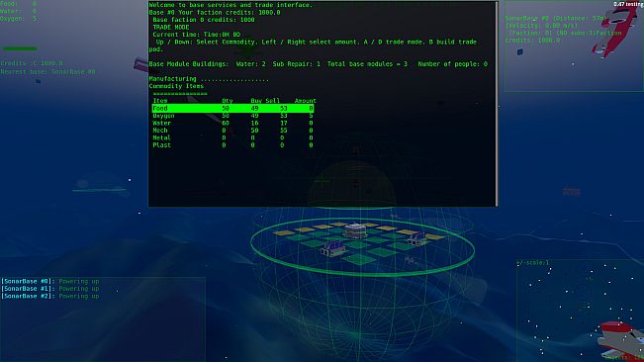Click the Velocity readout in target panel
The width and height of the screenshot is (644, 362).
pyautogui.click(x=541, y=26)
